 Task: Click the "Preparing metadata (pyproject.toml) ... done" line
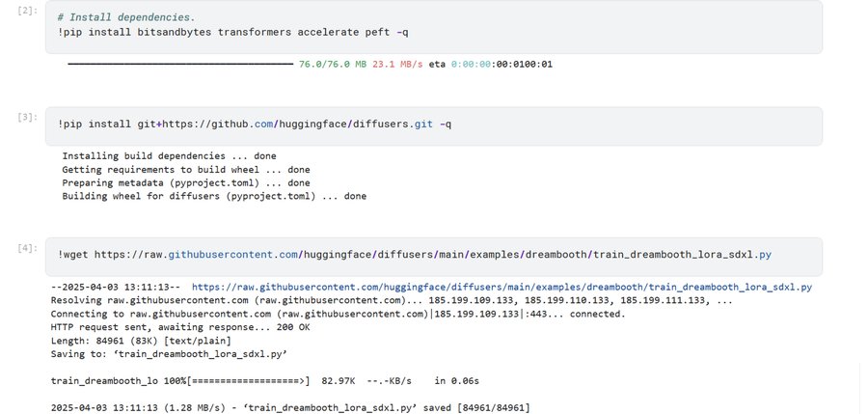(x=186, y=183)
